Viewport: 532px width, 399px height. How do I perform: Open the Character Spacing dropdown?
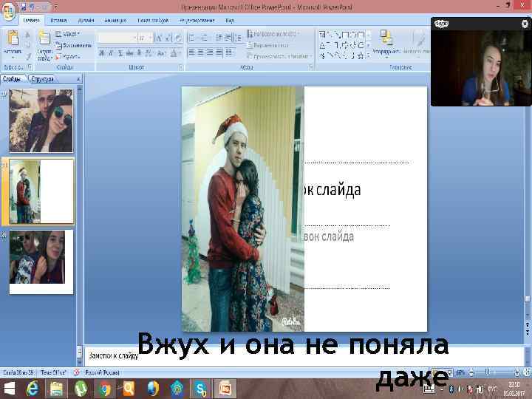coord(149,52)
